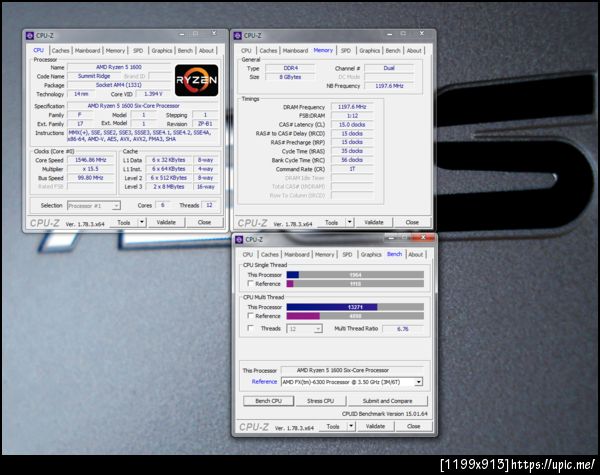600x475 pixels.
Task: Open the Mainboard tab in the CPU window
Action: pos(87,51)
